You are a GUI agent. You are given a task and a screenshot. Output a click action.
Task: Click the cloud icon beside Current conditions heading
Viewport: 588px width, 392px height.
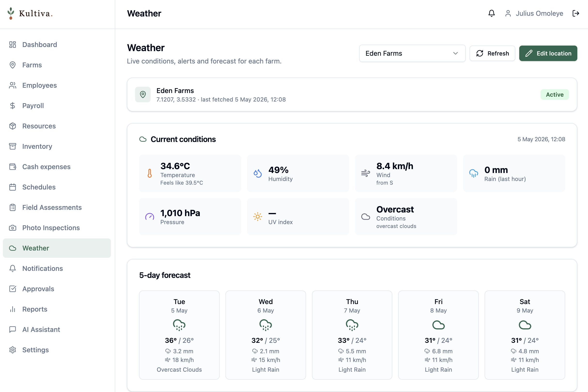pyautogui.click(x=143, y=139)
